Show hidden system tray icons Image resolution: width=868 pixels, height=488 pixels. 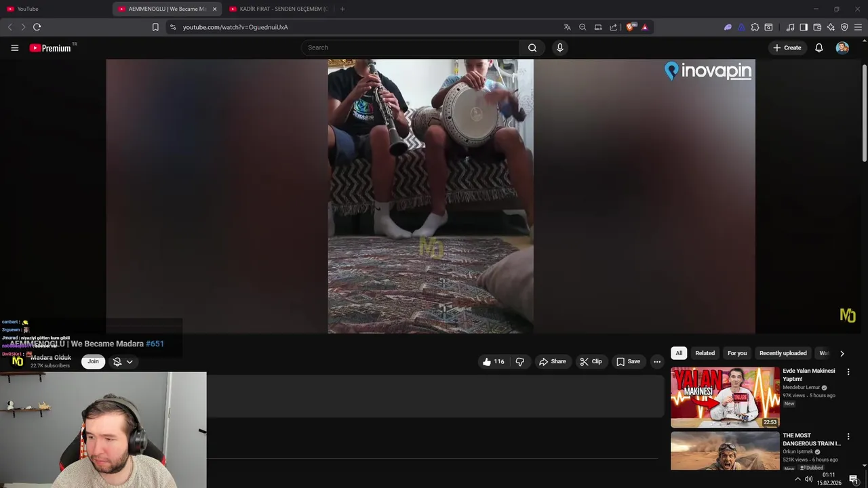tap(797, 479)
